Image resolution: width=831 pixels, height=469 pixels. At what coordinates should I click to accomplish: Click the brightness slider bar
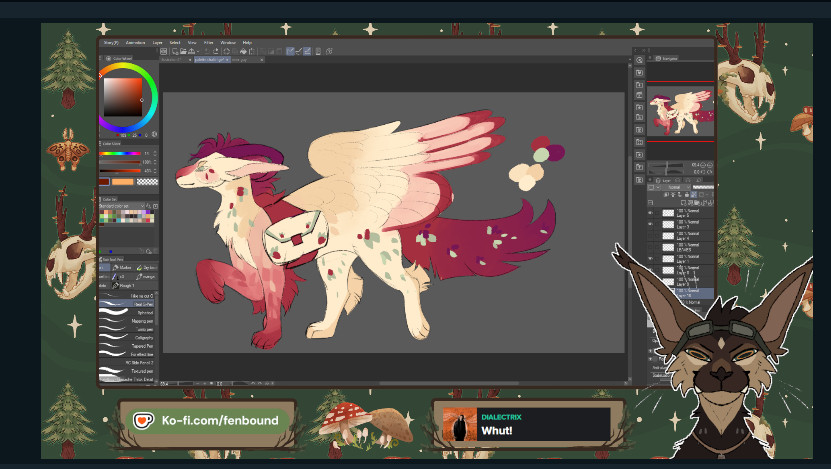(x=120, y=171)
